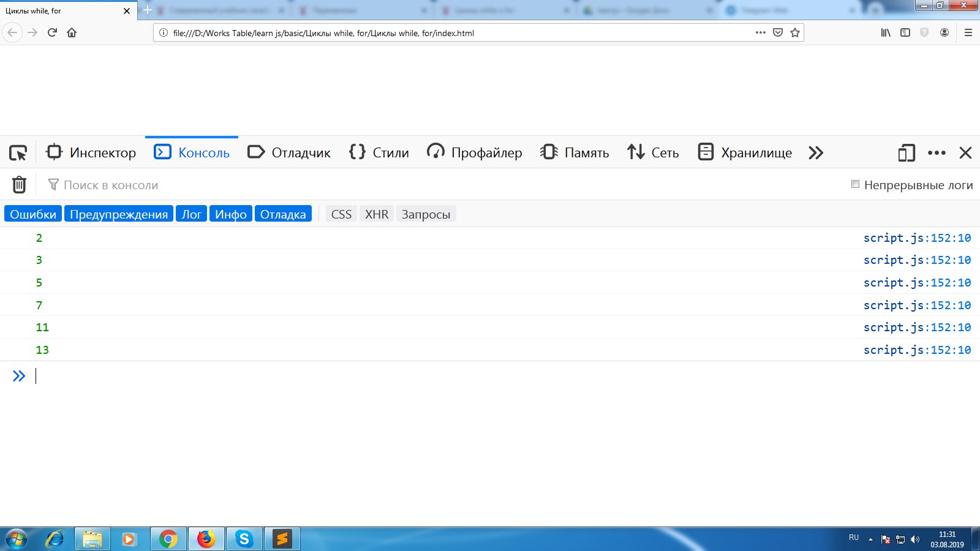Open the Профайлер performance tab
This screenshot has height=551, width=980.
click(475, 152)
